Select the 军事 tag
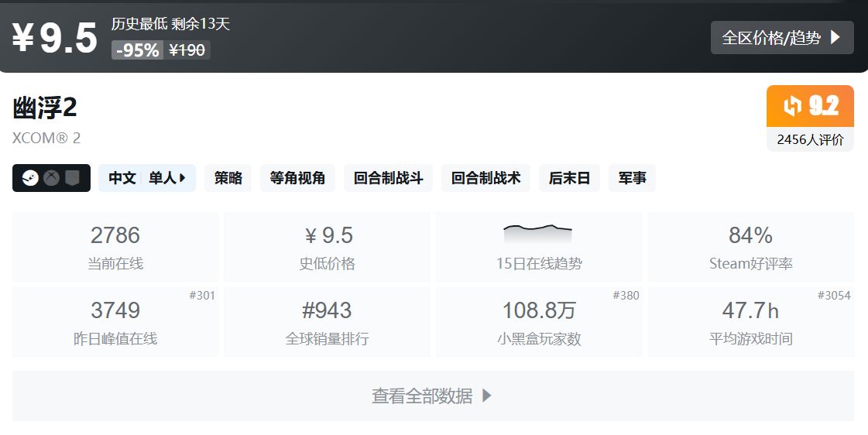This screenshot has height=435, width=868. pos(632,178)
